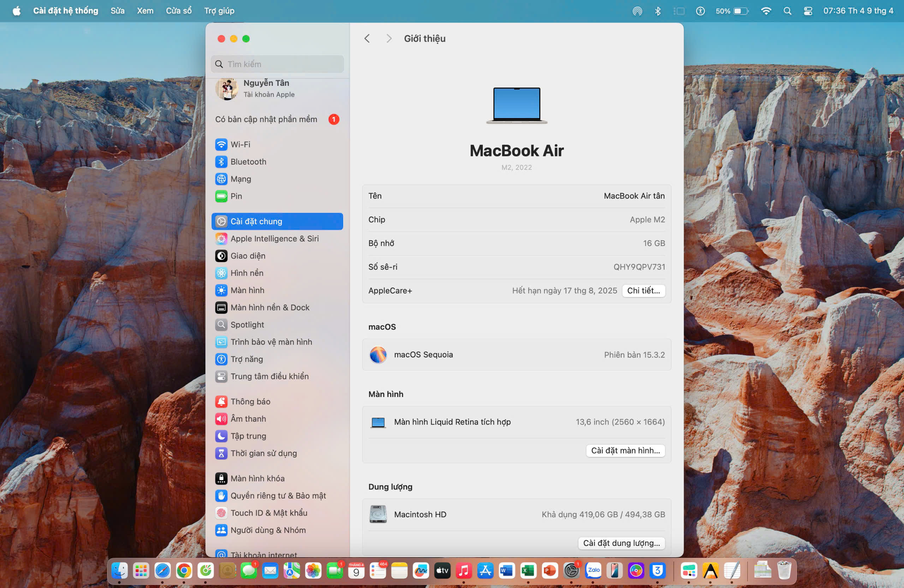The height and width of the screenshot is (588, 904).
Task: Open Quyền riêng tư & Bảo mật
Action: (277, 496)
